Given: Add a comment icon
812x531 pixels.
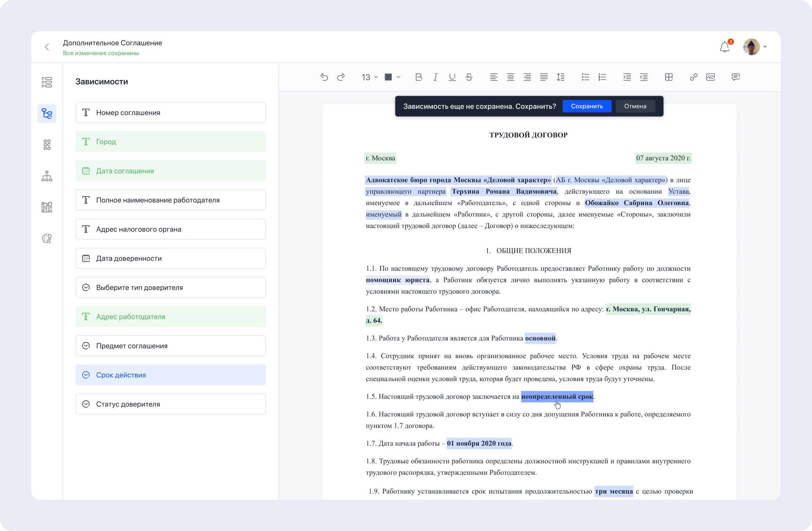Looking at the screenshot, I should [x=735, y=77].
